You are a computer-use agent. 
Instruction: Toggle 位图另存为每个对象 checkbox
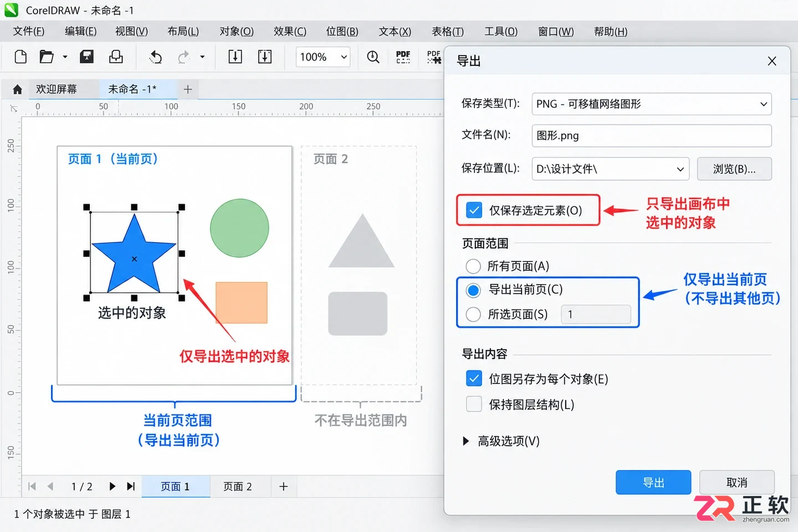coord(474,379)
